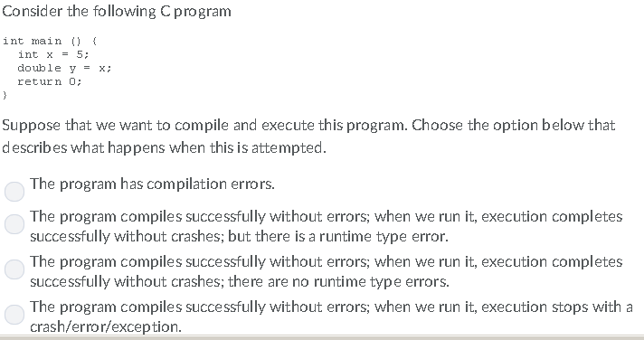Pick the 'no runtime type errors' radio option

14,269
